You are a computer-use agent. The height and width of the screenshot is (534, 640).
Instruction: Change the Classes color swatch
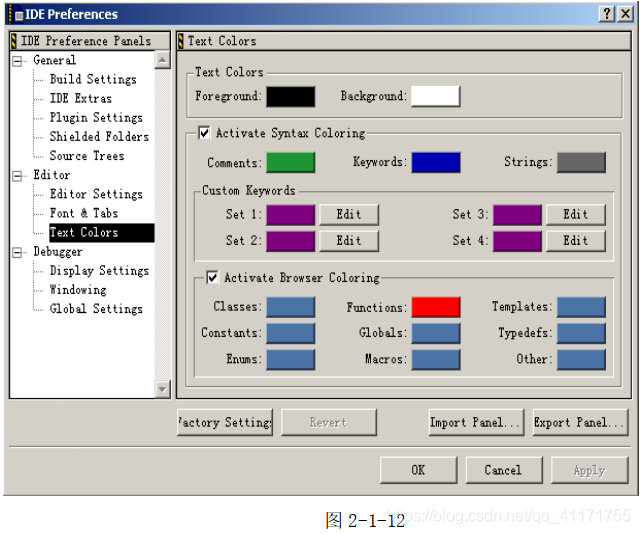click(x=291, y=307)
